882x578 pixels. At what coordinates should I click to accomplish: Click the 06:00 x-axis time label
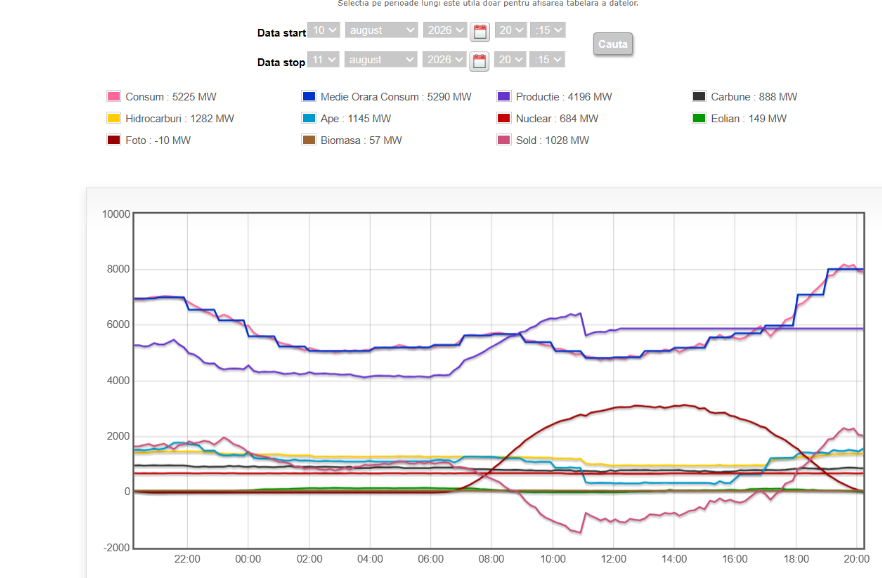[x=431, y=559]
